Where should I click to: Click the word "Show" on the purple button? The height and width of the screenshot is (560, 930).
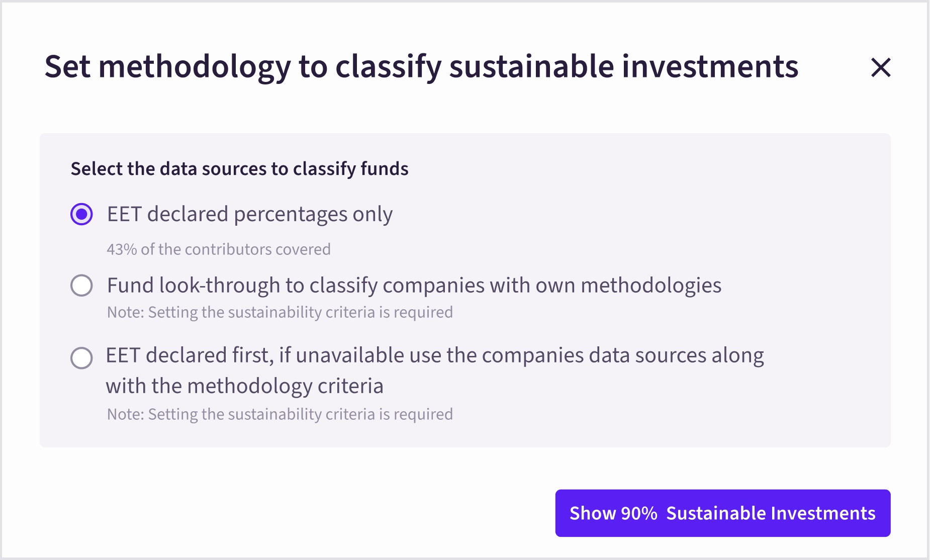pyautogui.click(x=592, y=513)
